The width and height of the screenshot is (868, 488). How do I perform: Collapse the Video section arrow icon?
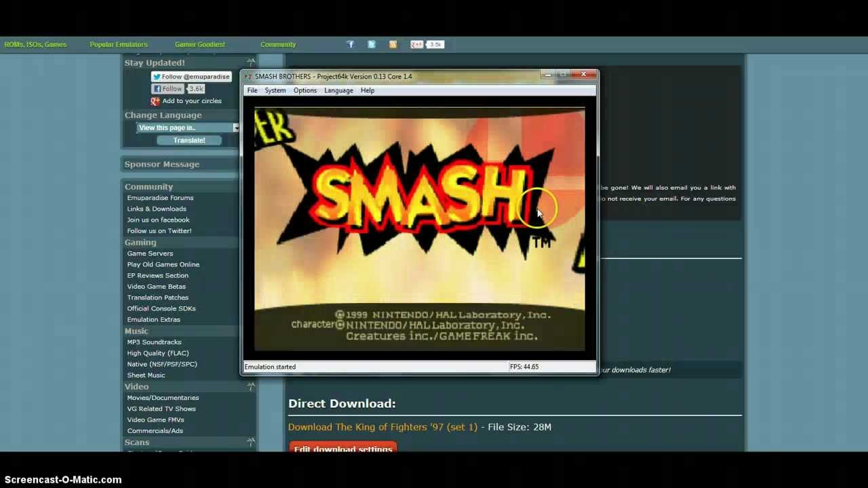tap(250, 386)
